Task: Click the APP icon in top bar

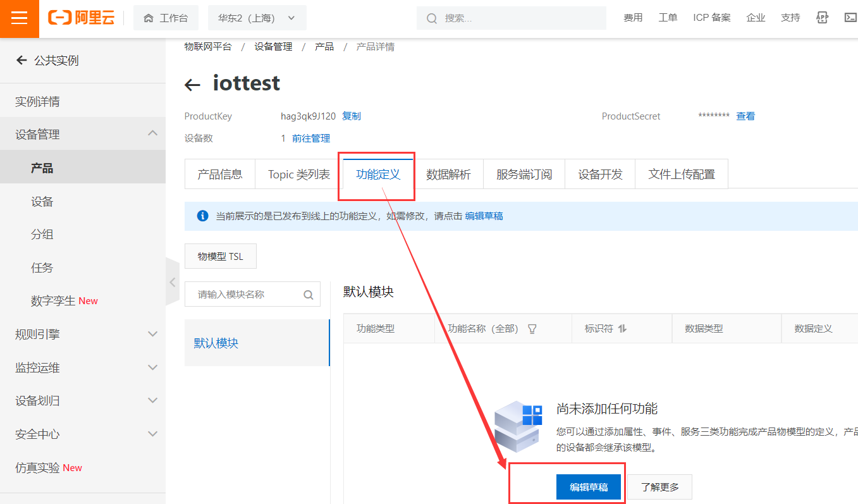Action: pos(822,18)
